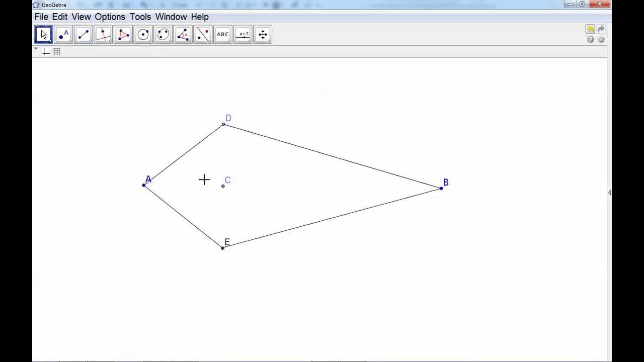The width and height of the screenshot is (644, 362).
Task: Select point B on the kite
Action: tap(441, 189)
